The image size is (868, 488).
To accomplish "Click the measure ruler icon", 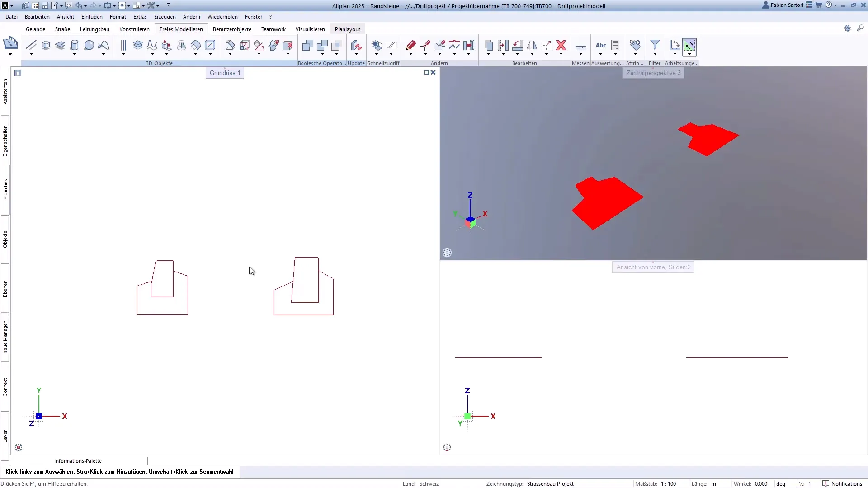I will pyautogui.click(x=580, y=47).
